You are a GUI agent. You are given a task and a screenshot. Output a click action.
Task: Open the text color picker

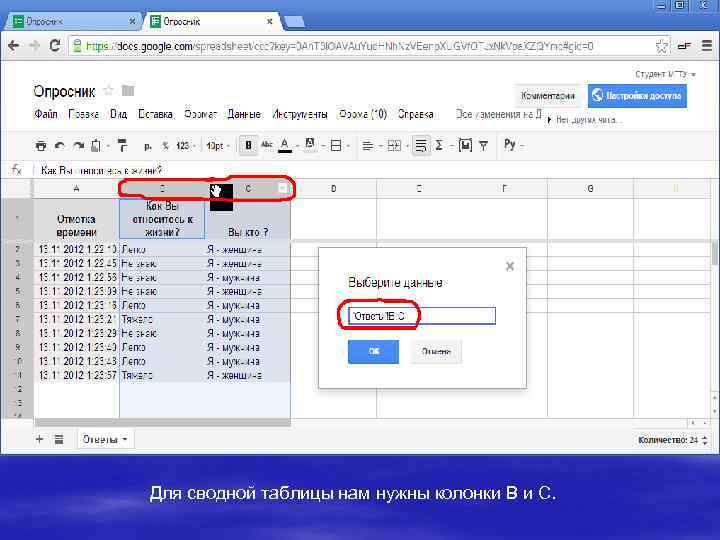[x=285, y=146]
